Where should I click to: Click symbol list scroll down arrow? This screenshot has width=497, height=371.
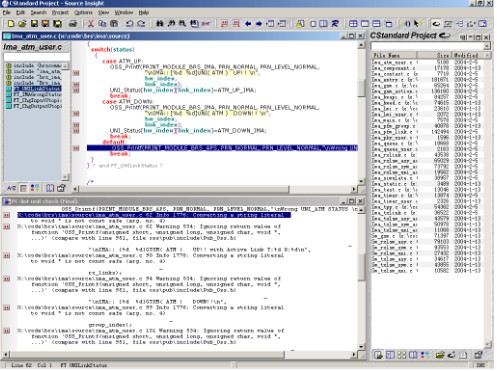(x=66, y=177)
